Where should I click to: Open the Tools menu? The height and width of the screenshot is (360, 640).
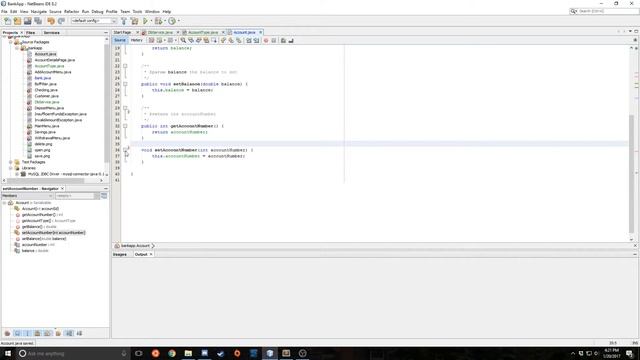138,12
